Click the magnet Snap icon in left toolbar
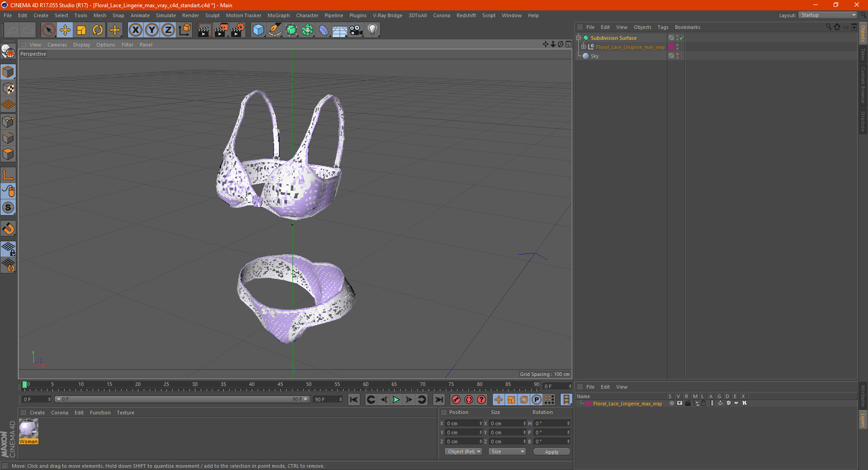This screenshot has height=470, width=868. tap(8, 228)
